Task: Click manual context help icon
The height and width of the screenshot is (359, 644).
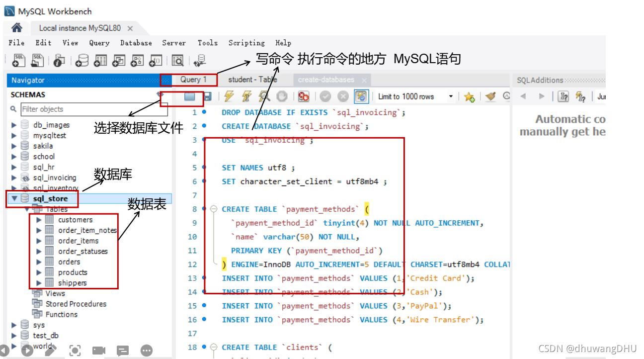Action: click(563, 96)
